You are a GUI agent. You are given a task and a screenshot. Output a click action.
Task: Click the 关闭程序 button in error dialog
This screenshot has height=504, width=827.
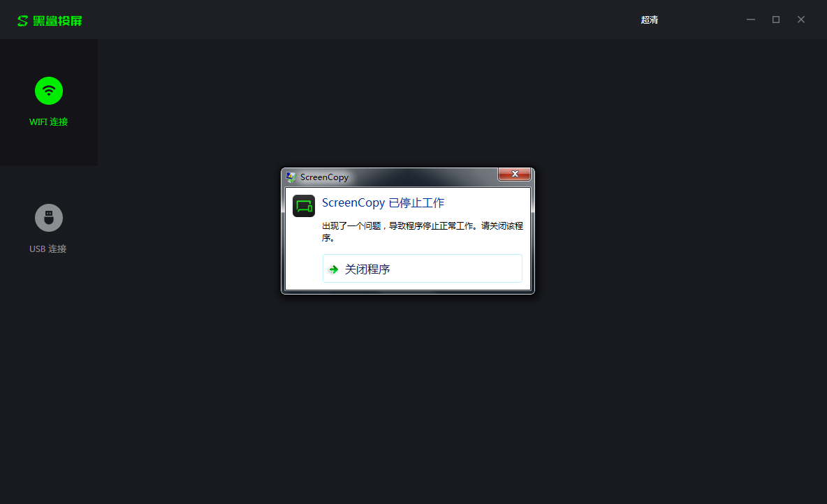(x=422, y=269)
